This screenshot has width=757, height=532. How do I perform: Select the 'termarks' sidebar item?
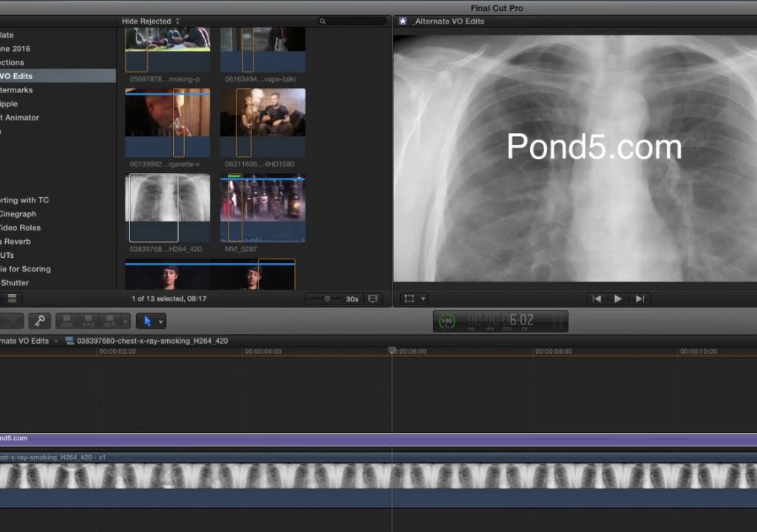pos(16,90)
